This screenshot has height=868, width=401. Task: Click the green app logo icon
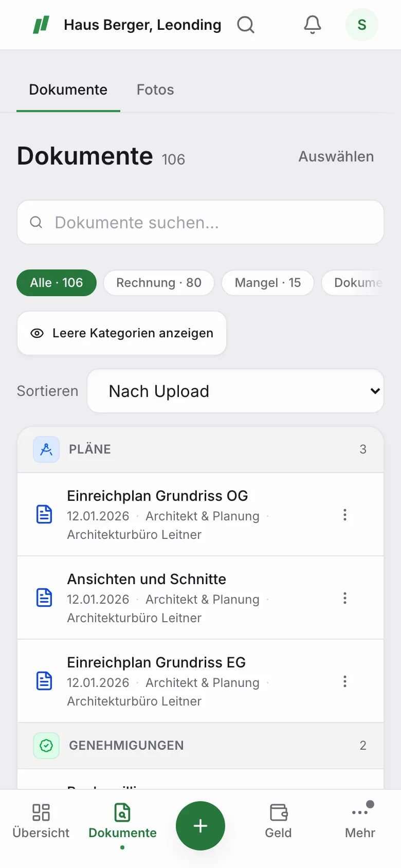[x=41, y=25]
